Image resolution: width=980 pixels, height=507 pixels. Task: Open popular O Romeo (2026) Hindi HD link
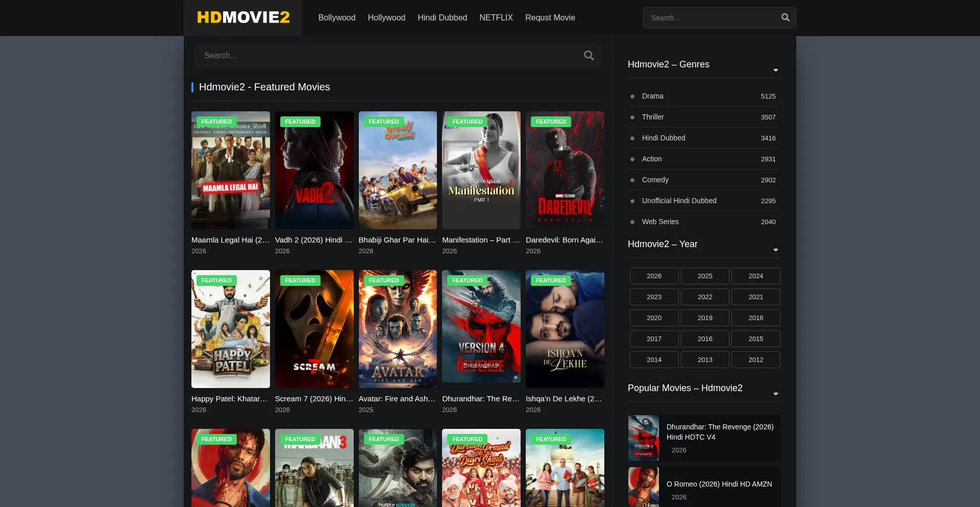(x=719, y=484)
